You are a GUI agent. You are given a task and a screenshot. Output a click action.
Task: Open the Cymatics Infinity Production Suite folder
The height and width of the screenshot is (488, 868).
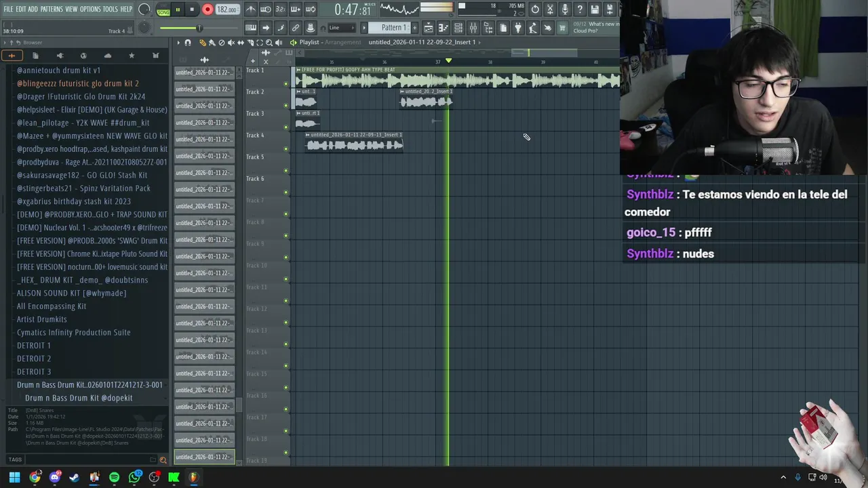73,332
